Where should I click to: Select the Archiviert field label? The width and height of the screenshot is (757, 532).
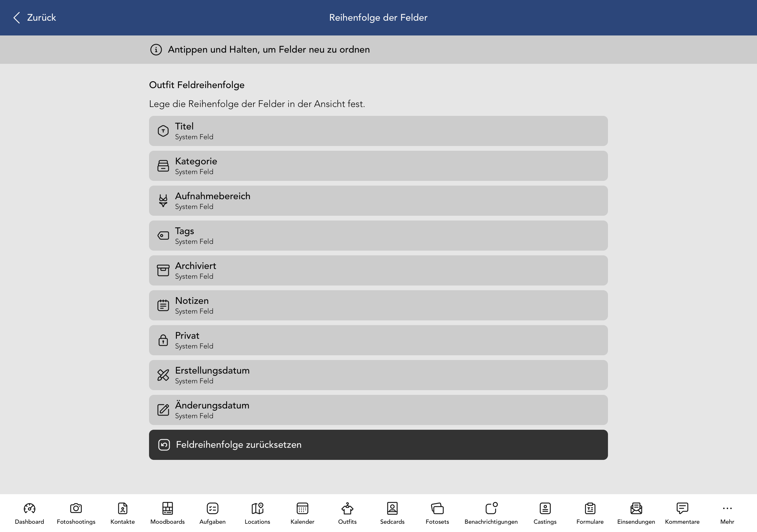pos(196,266)
